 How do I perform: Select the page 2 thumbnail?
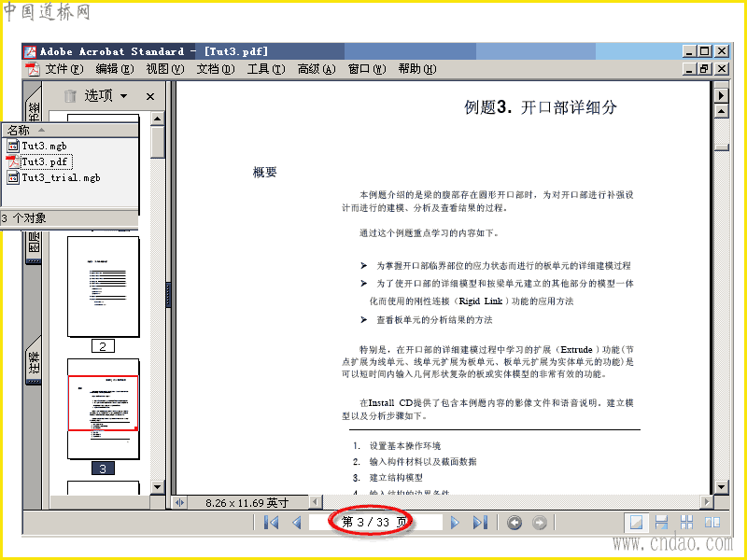point(104,287)
